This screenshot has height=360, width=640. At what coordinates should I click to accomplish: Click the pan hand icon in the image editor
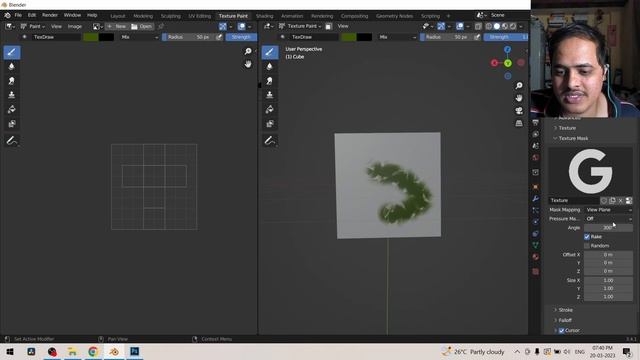(248, 64)
